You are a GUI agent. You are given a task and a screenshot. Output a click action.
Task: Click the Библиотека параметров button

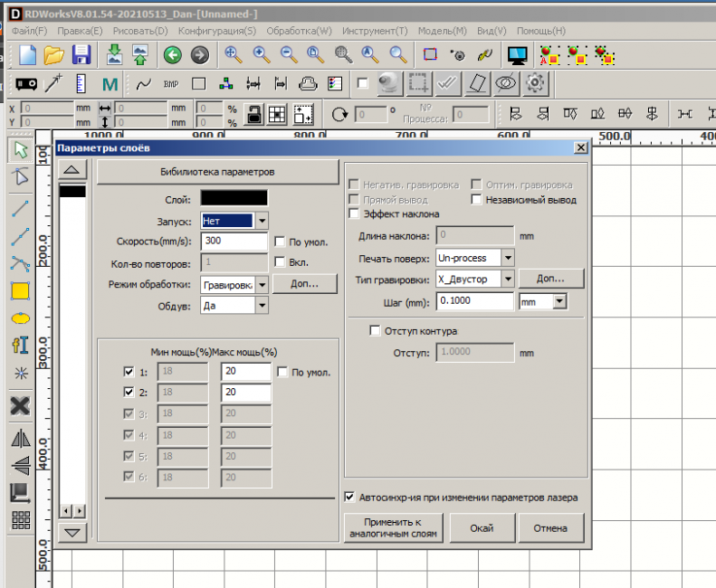pos(217,171)
